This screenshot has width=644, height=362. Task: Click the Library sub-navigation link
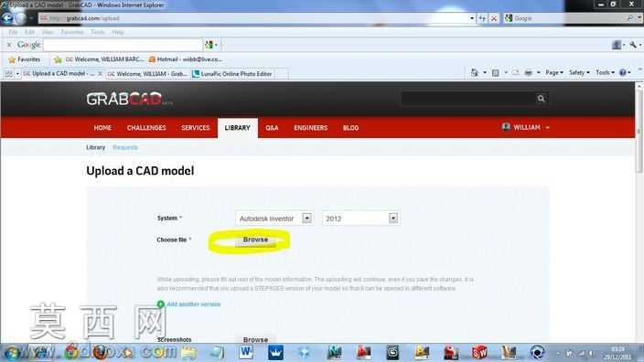click(96, 147)
